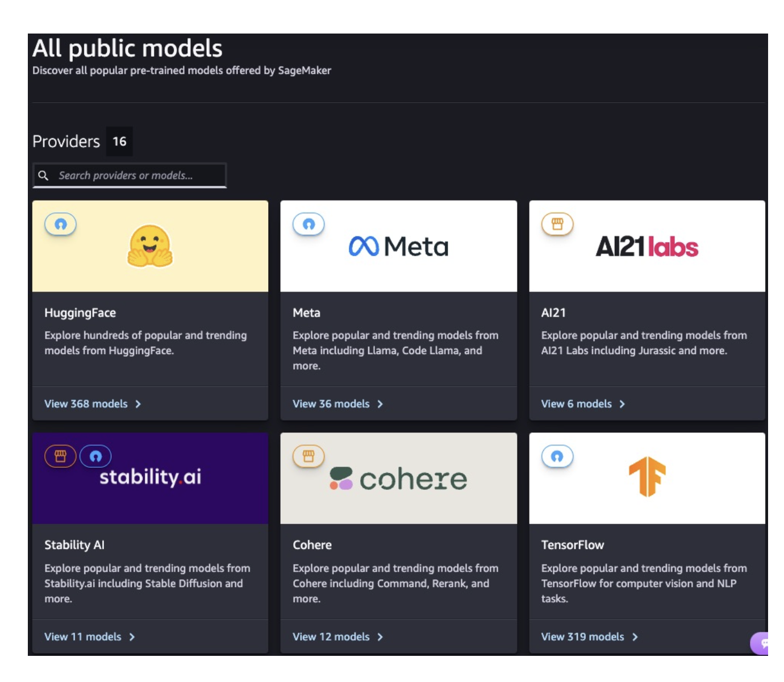Screen dimensions: 784x682
Task: Click the orange marketplace badge on Stability AI
Action: click(60, 456)
